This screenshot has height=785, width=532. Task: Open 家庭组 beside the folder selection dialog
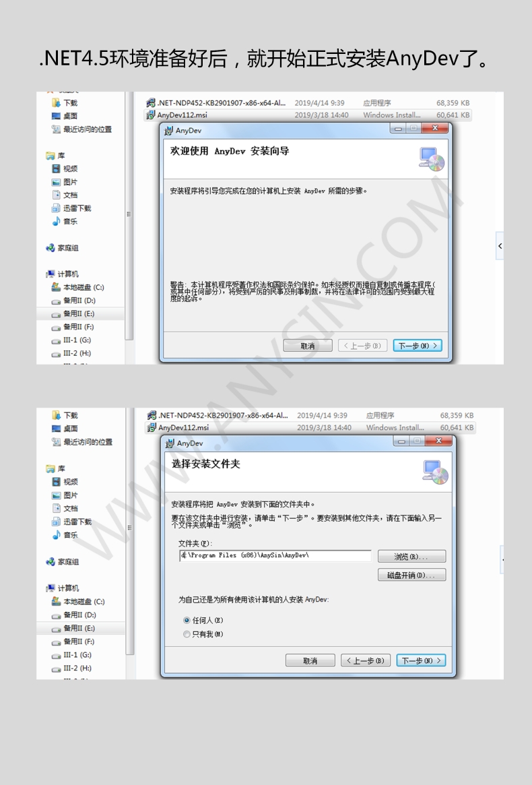coord(51,561)
